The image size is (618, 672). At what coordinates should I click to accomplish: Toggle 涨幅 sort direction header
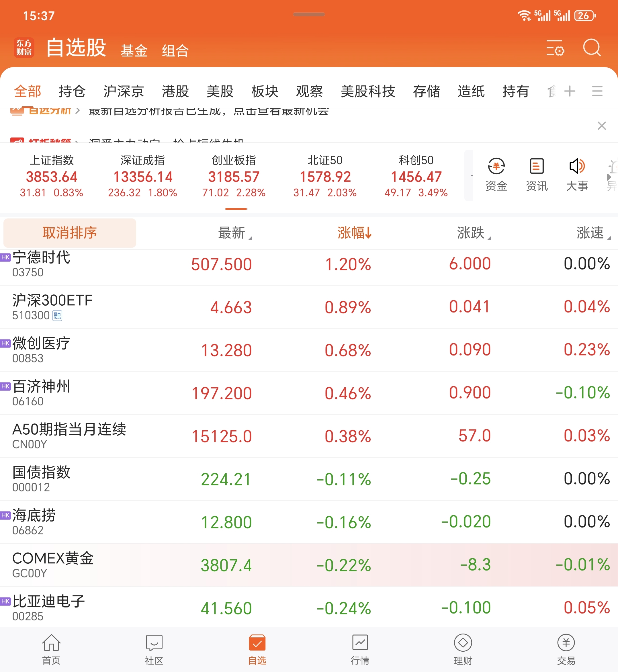coord(355,233)
